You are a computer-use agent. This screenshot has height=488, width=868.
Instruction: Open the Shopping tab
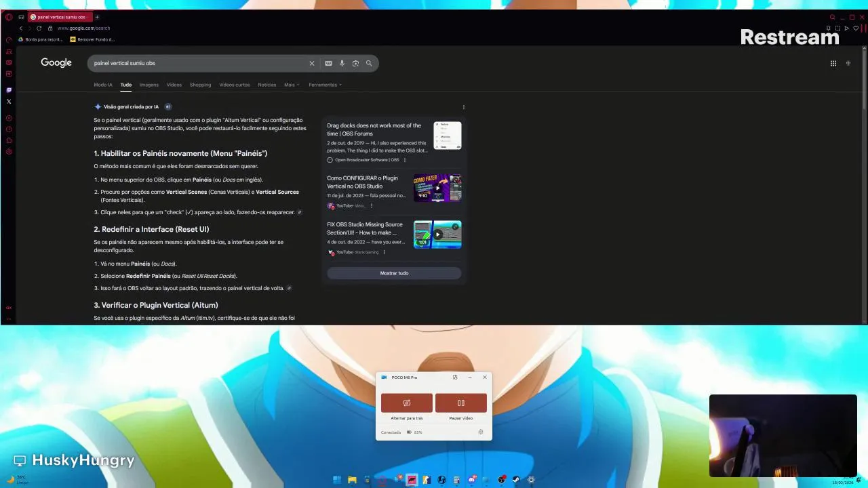point(200,85)
